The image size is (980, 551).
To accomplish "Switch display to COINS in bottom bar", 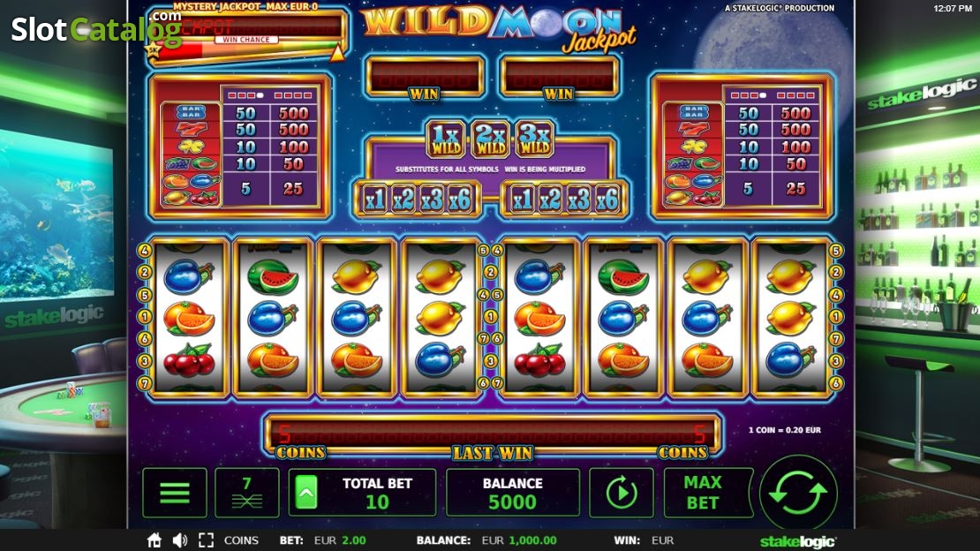I will pos(241,540).
